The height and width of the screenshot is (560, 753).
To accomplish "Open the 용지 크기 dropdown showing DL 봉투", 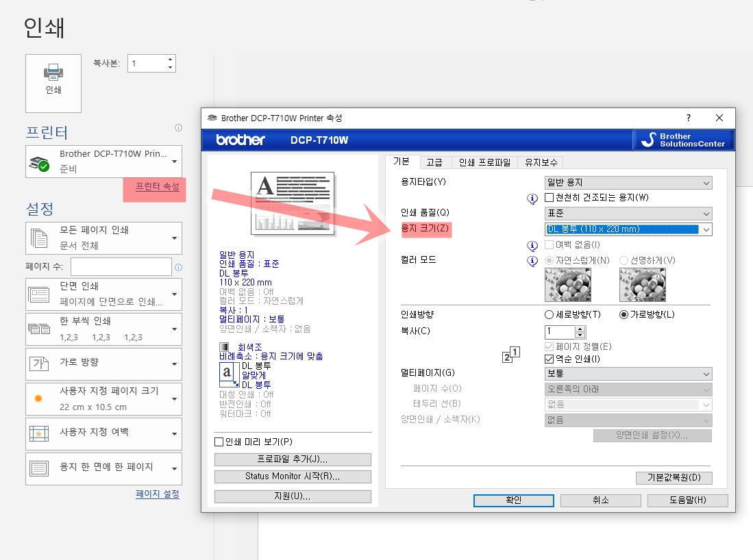I will [628, 229].
